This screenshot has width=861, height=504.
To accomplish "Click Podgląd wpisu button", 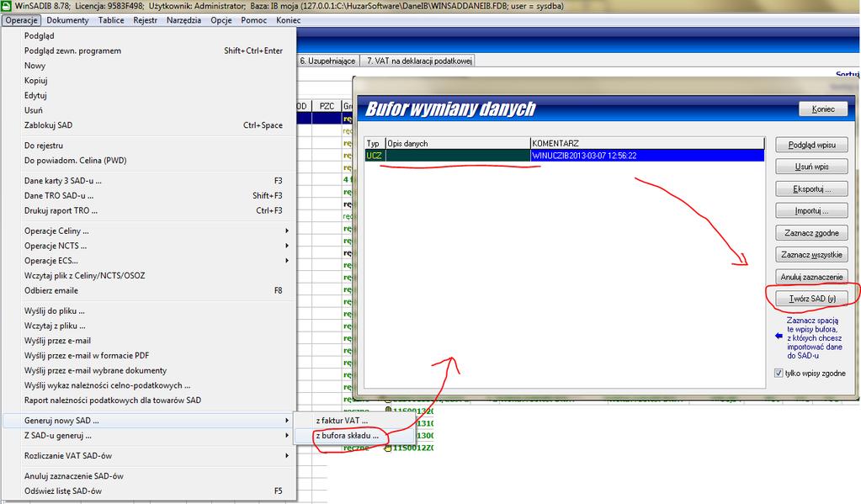I will (x=811, y=145).
